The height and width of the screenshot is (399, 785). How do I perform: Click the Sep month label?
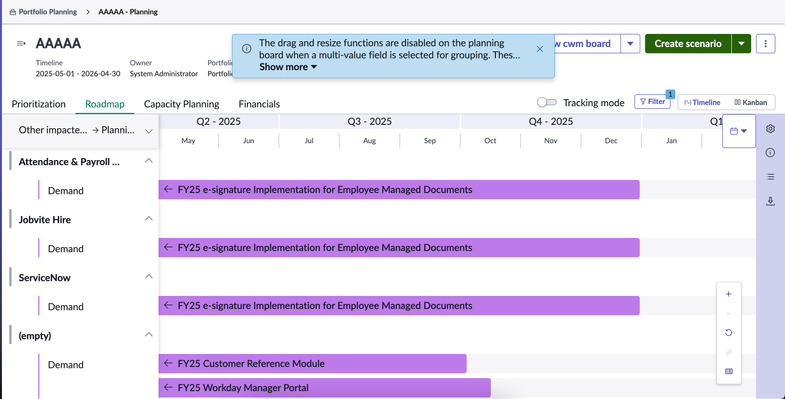point(430,141)
